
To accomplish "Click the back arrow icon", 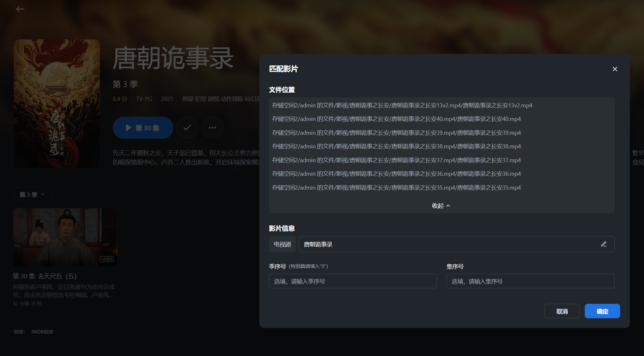I will coord(20,9).
